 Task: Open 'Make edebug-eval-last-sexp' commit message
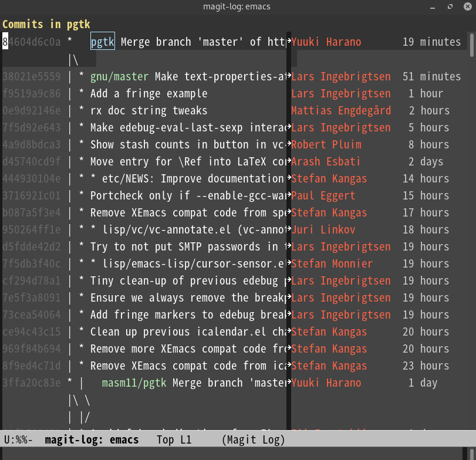pos(188,127)
